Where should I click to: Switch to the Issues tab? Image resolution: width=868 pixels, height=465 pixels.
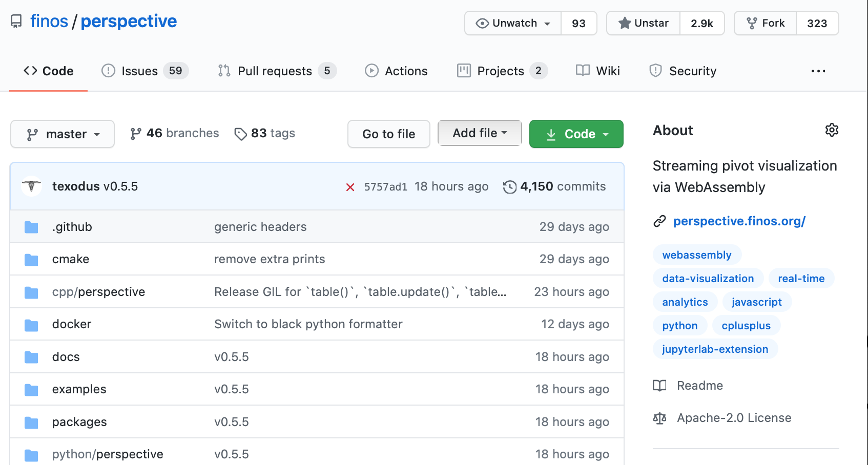click(x=145, y=71)
